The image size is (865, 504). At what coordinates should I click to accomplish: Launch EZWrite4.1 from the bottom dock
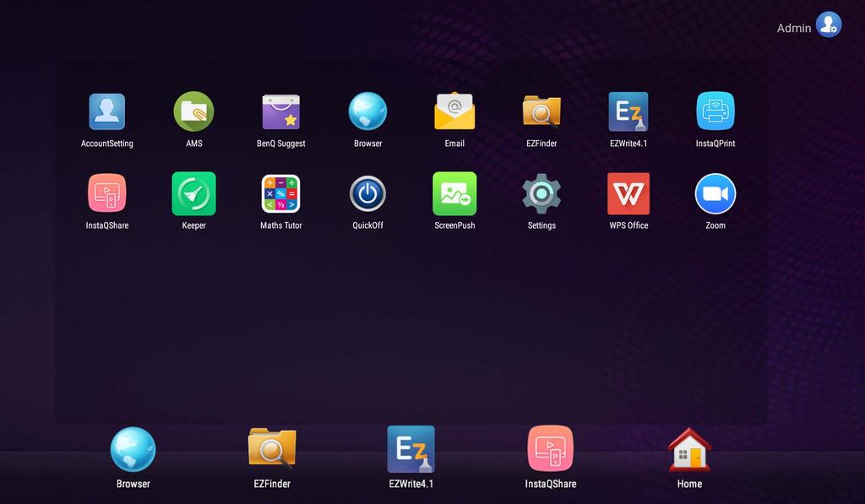coord(411,449)
